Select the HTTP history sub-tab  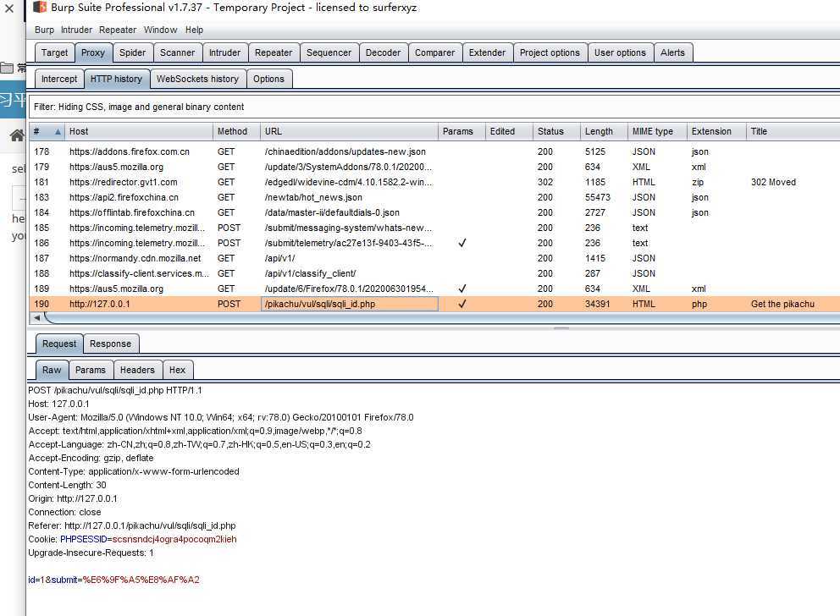coord(116,79)
